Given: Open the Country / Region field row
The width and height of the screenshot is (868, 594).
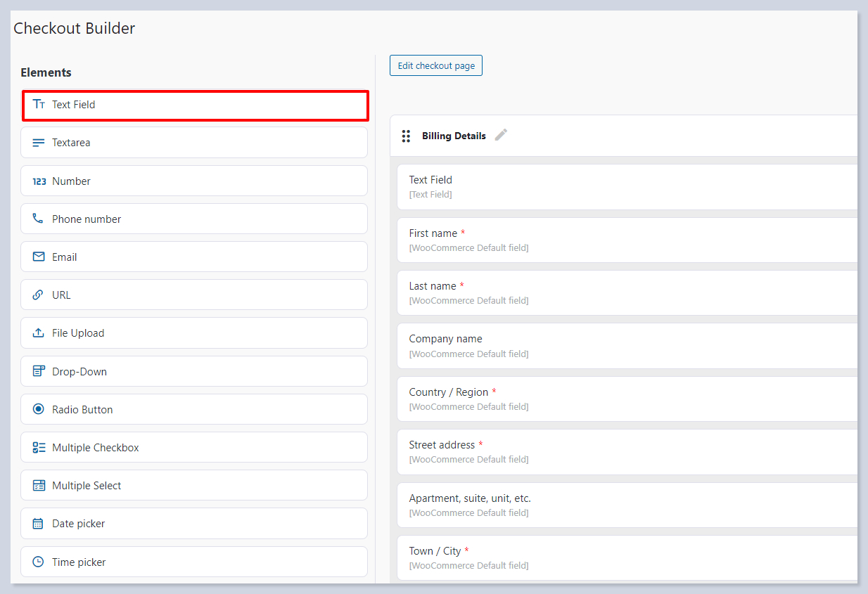Looking at the screenshot, I should (x=626, y=399).
